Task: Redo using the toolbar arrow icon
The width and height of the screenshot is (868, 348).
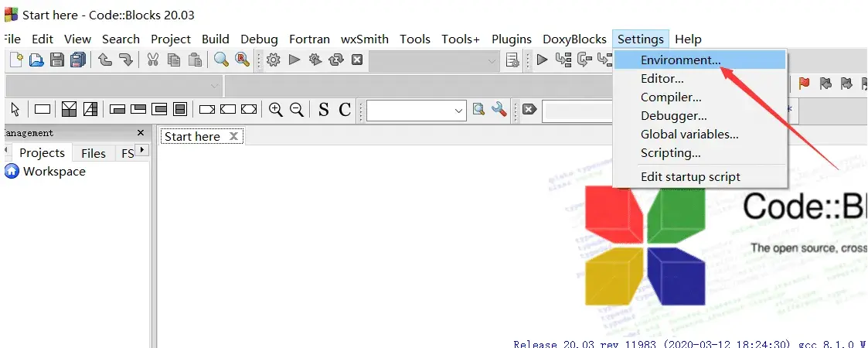Action: click(126, 60)
